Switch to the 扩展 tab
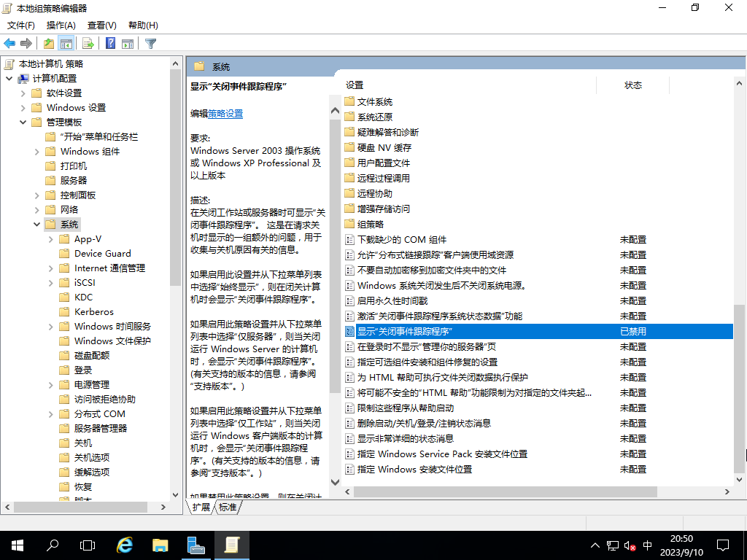The height and width of the screenshot is (560, 747). [201, 507]
